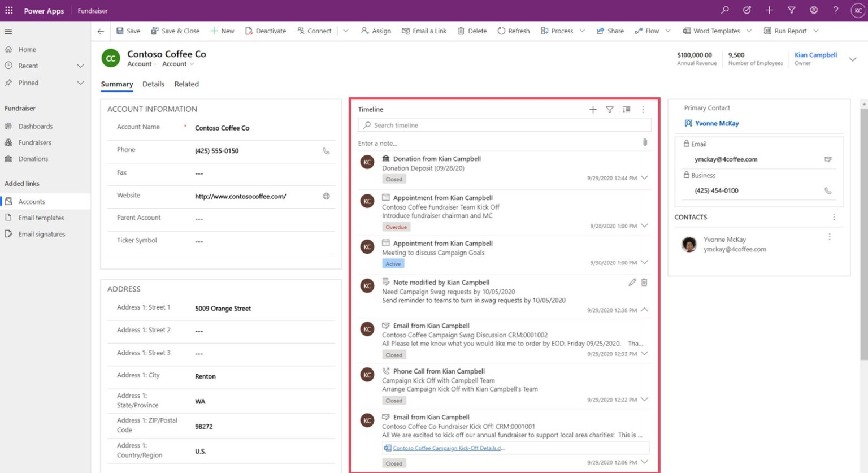Click the attachment paperclip icon in note field

coord(645,142)
